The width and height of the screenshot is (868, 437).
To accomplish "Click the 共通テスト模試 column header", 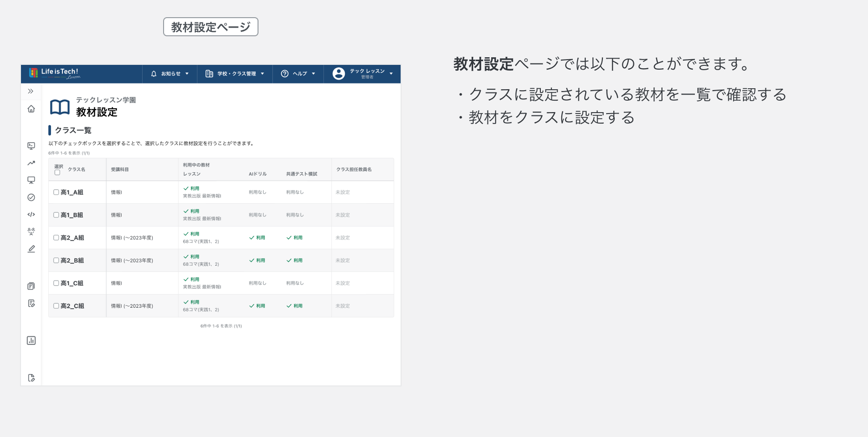I will [x=301, y=174].
